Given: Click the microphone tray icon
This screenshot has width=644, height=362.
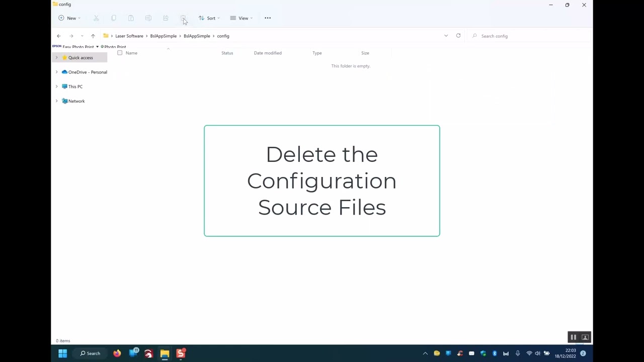Looking at the screenshot, I should tap(517, 353).
